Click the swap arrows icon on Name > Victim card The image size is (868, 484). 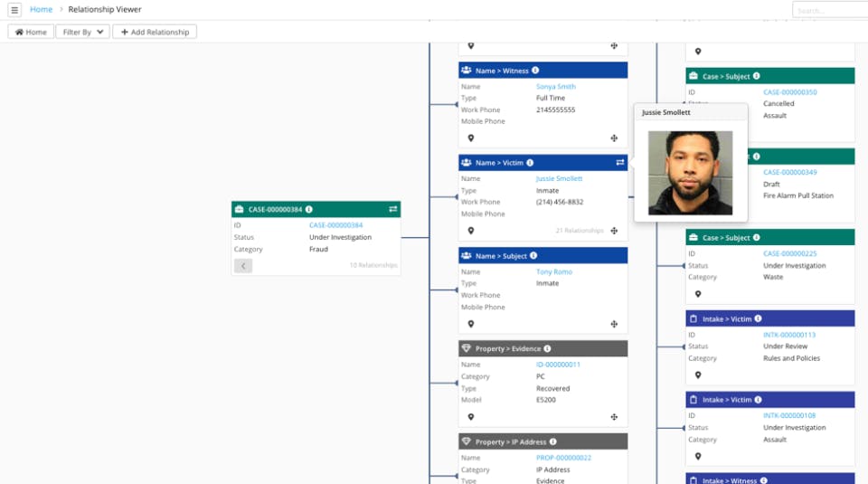tap(620, 163)
